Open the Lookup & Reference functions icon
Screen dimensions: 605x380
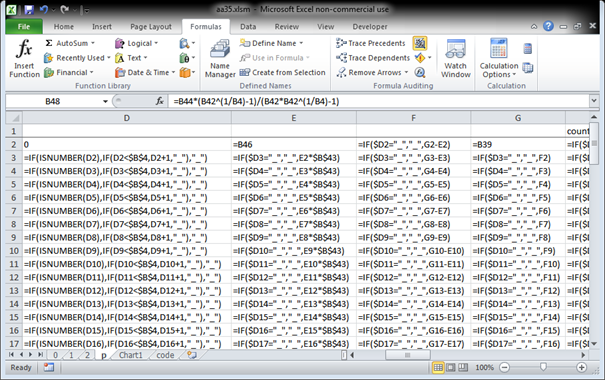click(x=187, y=43)
